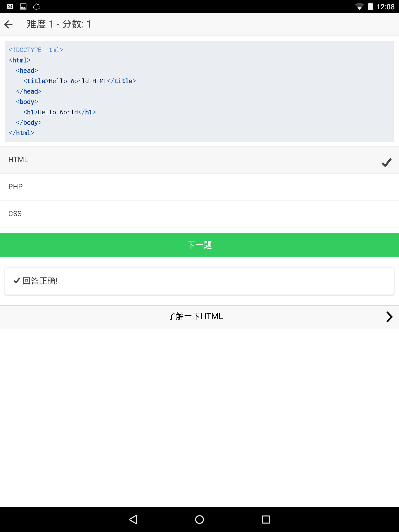
Task: Select the HTML answer option
Action: [x=199, y=160]
